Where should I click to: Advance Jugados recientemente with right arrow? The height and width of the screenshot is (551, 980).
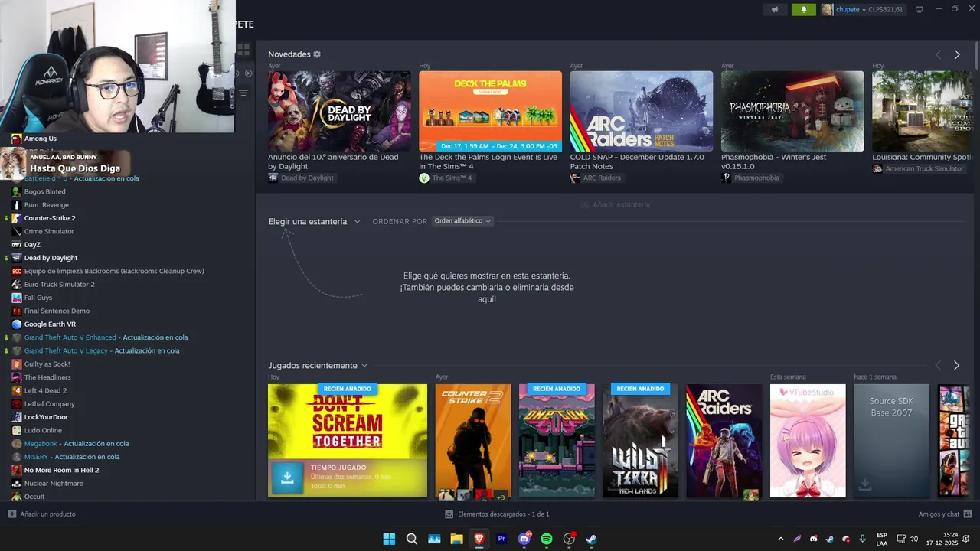(956, 365)
